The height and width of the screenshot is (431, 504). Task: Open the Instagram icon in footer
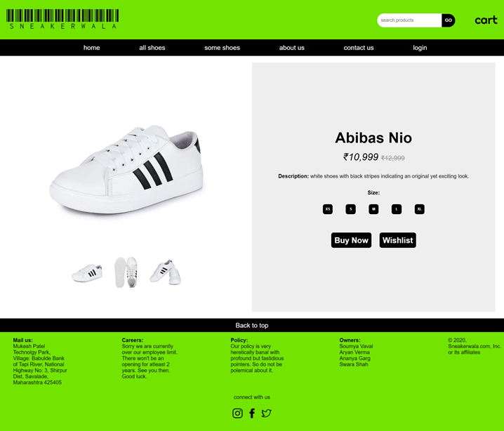click(x=237, y=413)
